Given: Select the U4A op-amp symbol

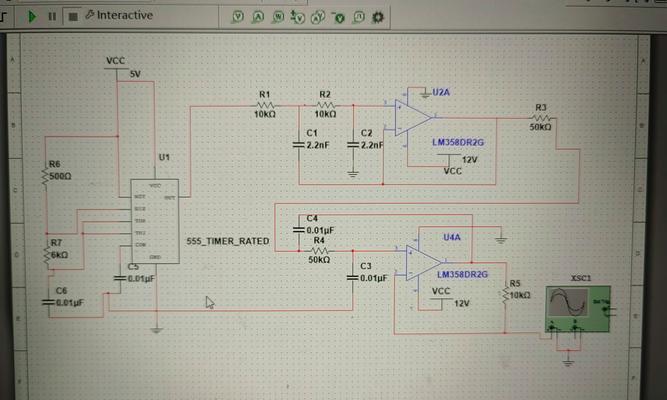Looking at the screenshot, I should [x=422, y=263].
